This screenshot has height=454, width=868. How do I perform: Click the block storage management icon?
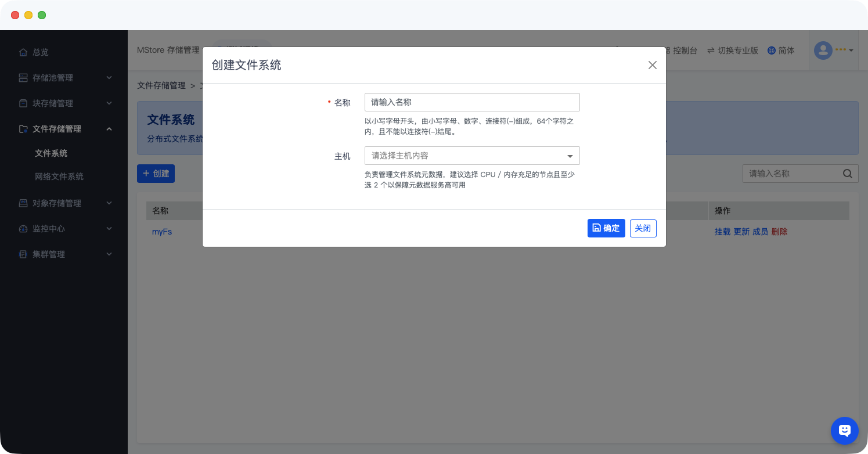point(23,103)
